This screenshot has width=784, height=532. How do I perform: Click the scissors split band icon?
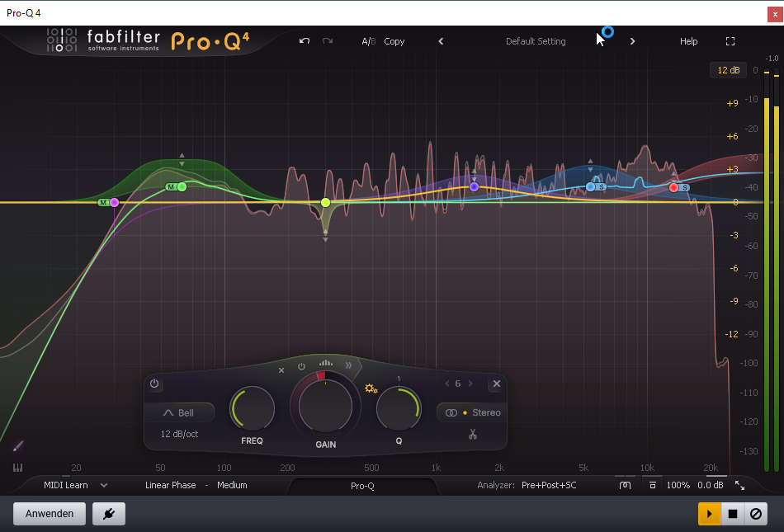473,434
